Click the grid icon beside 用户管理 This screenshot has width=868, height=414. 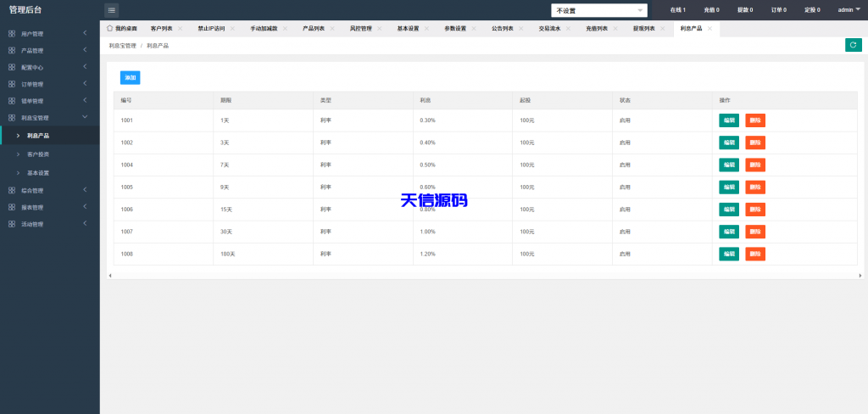tap(12, 34)
